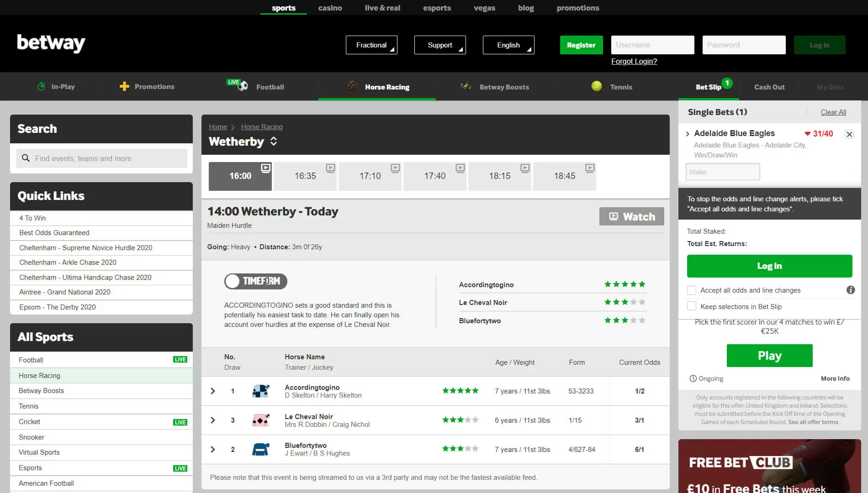Click the information icon beside odds changes
The height and width of the screenshot is (493, 868).
click(850, 290)
